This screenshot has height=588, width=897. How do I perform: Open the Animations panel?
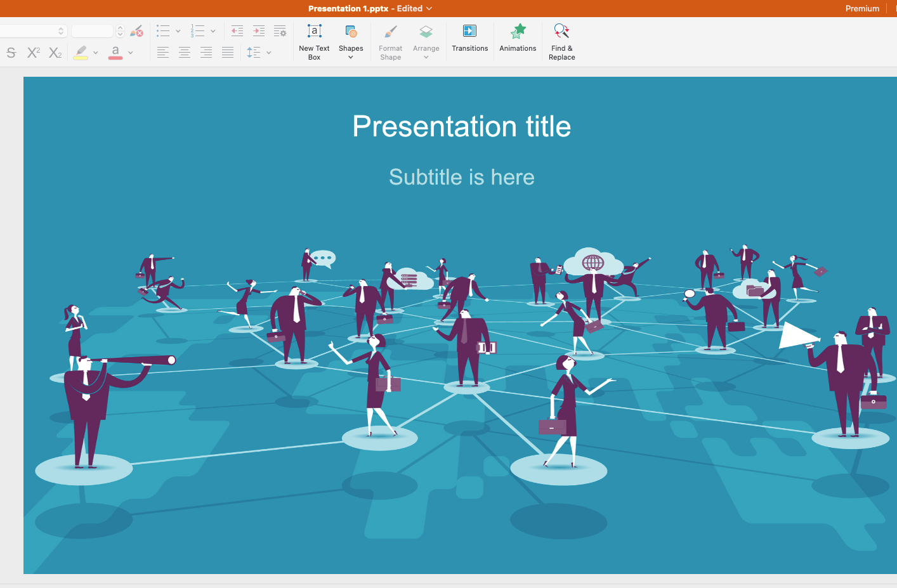click(518, 40)
